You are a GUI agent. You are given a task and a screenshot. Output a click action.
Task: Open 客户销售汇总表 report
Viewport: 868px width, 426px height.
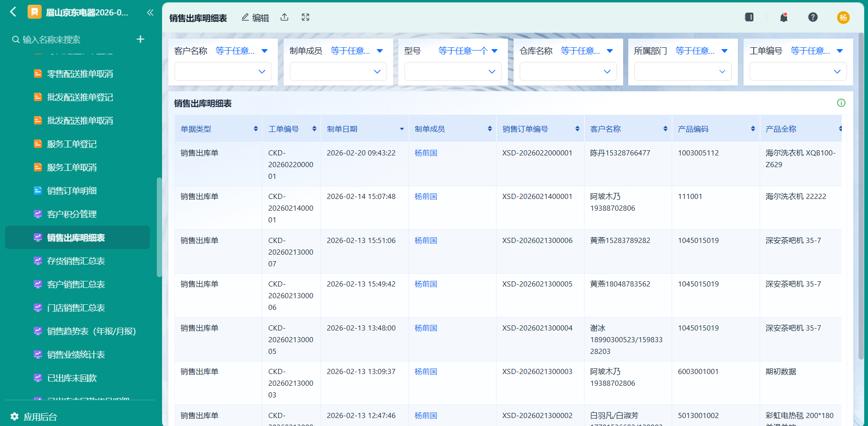[77, 285]
